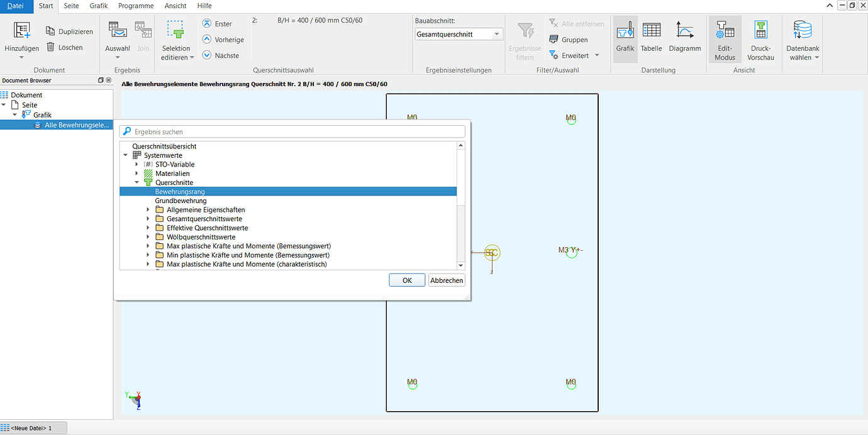The height and width of the screenshot is (435, 868).
Task: Expand the Materialien tree node
Action: tap(137, 173)
